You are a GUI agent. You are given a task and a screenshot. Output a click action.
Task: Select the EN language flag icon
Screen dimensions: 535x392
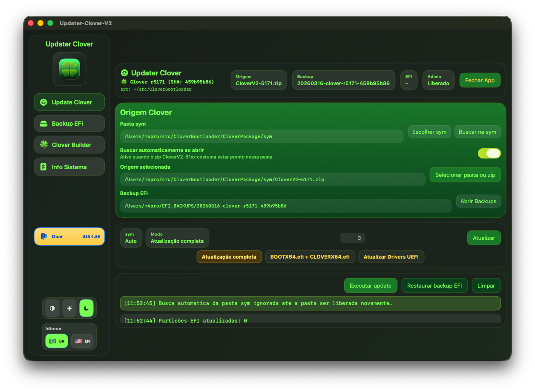click(78, 341)
